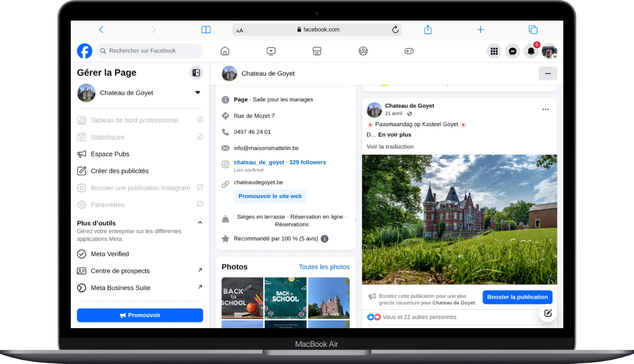Open the Safari share sheet icon
Screen dimensions: 634x364
(428, 30)
